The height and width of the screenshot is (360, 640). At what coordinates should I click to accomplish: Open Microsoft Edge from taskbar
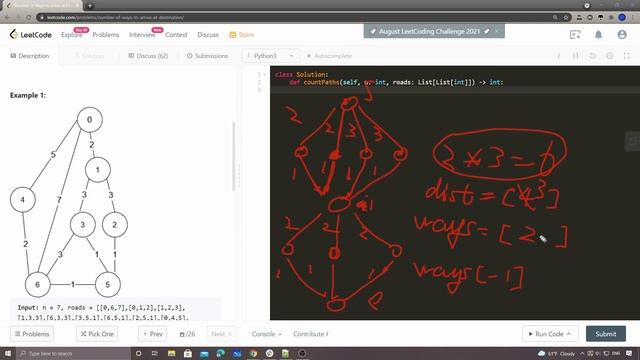coord(220,353)
